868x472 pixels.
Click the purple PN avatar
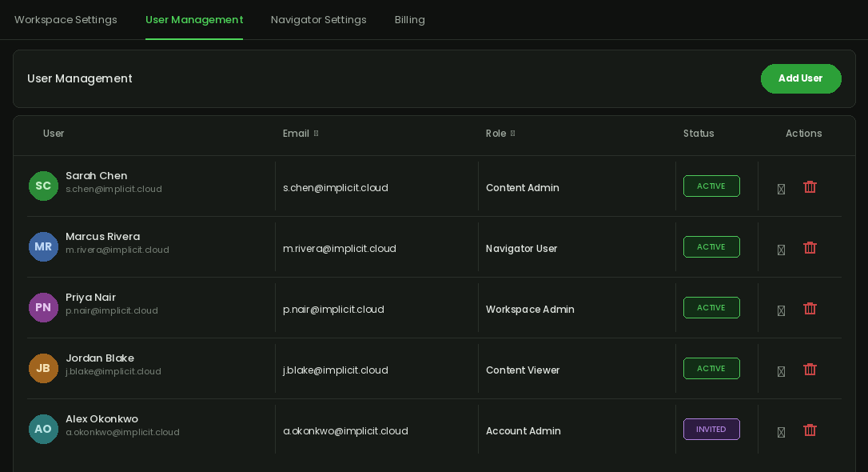click(43, 307)
